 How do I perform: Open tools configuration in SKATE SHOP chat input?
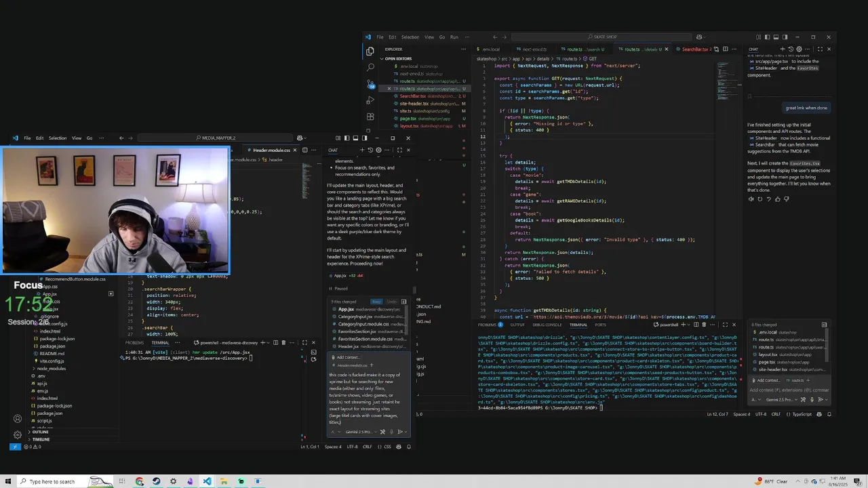tap(803, 400)
